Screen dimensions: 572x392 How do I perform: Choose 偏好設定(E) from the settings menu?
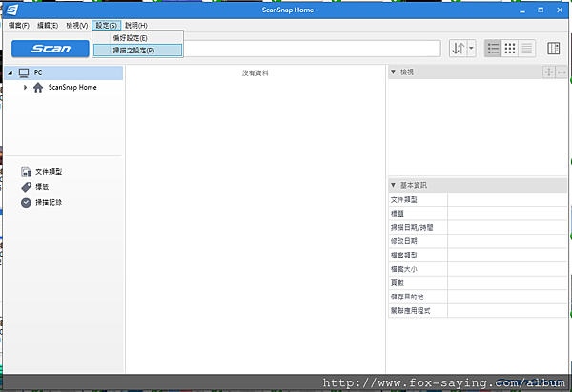click(138, 38)
